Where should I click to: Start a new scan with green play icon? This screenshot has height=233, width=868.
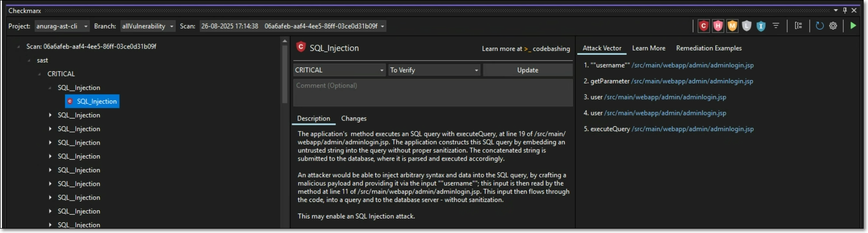click(853, 26)
